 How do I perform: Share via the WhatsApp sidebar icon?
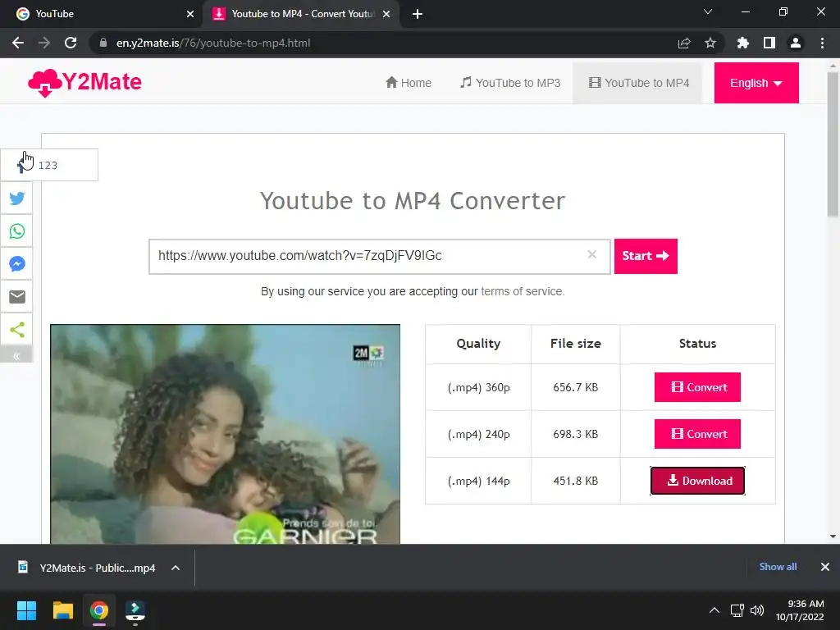[x=16, y=231]
